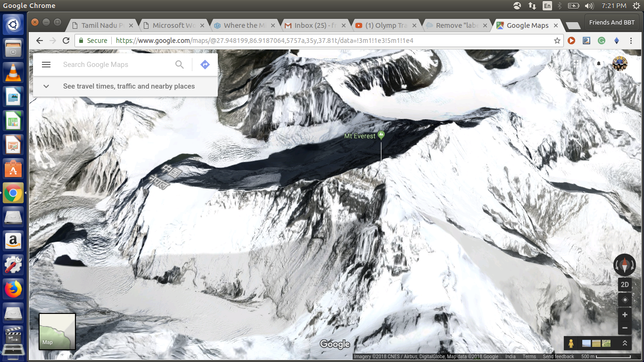Open Ubuntu Software from the dock
The width and height of the screenshot is (644, 362).
coord(13,168)
